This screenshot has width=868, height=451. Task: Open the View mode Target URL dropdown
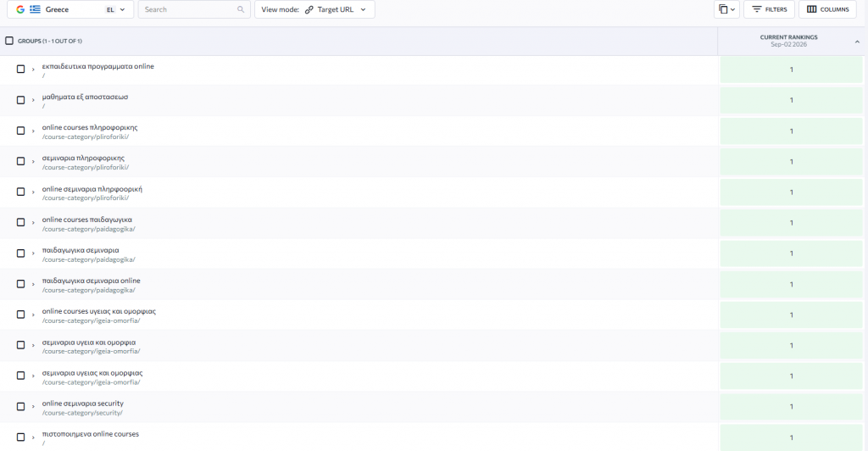pyautogui.click(x=314, y=9)
